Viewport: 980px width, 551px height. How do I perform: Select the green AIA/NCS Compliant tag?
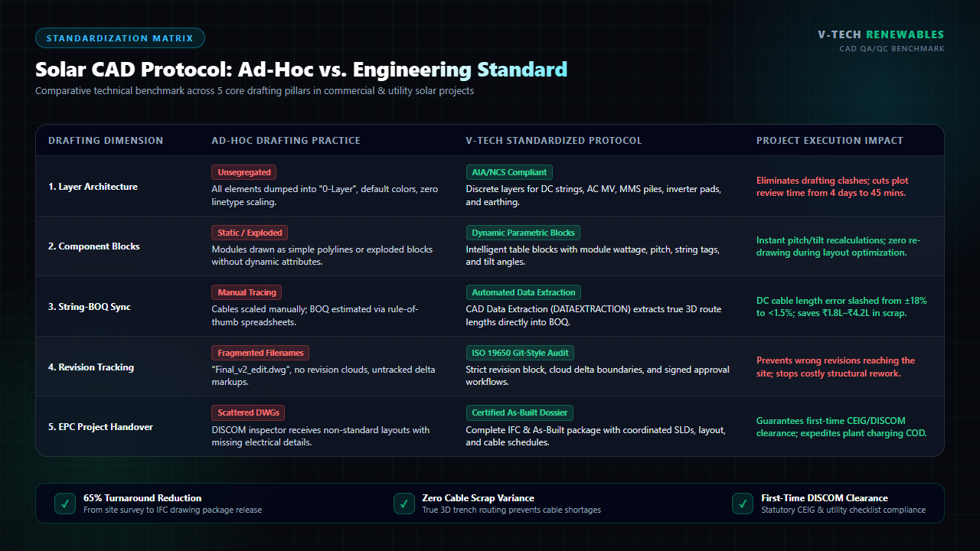pos(509,172)
